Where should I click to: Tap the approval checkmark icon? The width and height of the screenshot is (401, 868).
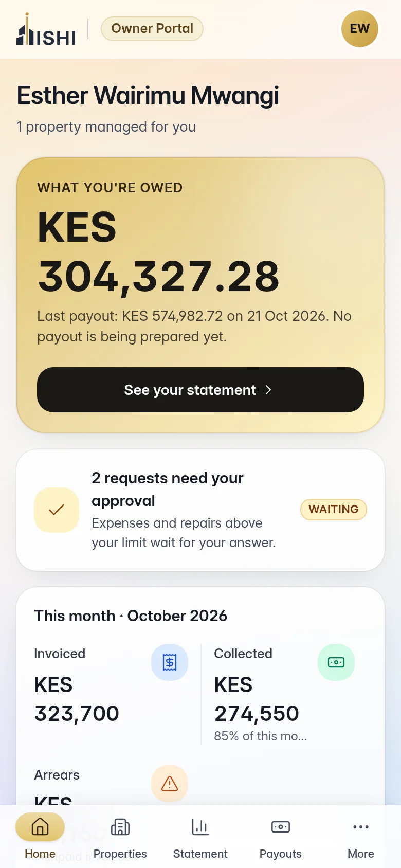click(57, 510)
